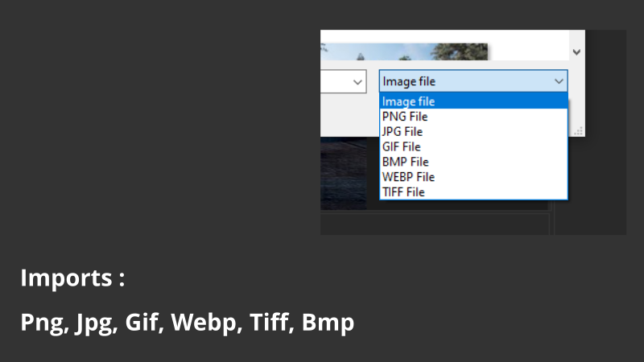Click the Image file combo box field
Viewport: 644px width, 362px height.
coord(473,81)
